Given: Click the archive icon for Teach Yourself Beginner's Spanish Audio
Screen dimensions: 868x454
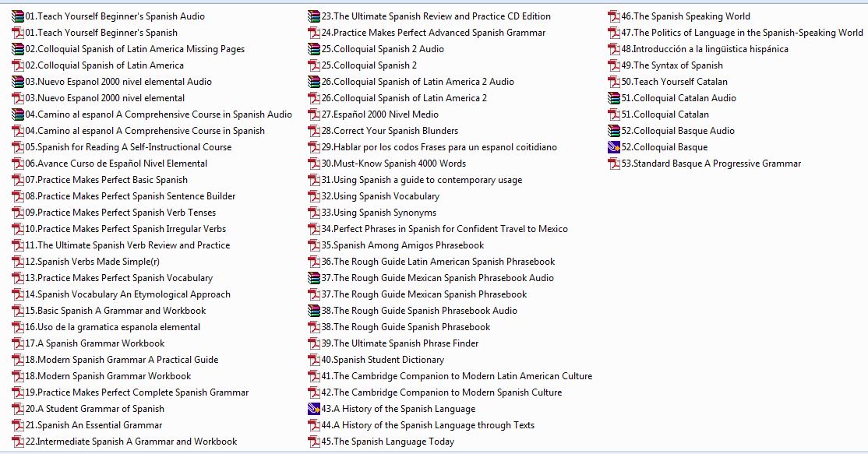Looking at the screenshot, I should click(18, 16).
